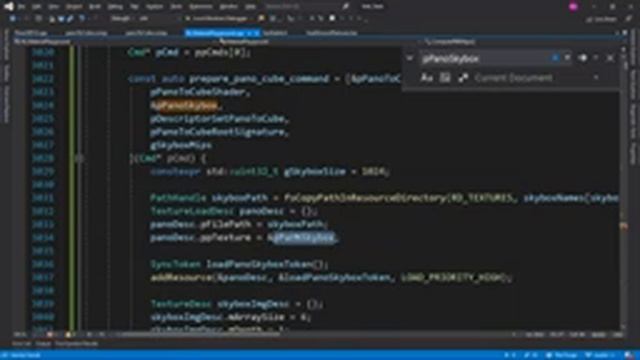Image resolution: width=640 pixels, height=360 pixels.
Task: Start Local Windows Debugger
Action: (x=217, y=19)
